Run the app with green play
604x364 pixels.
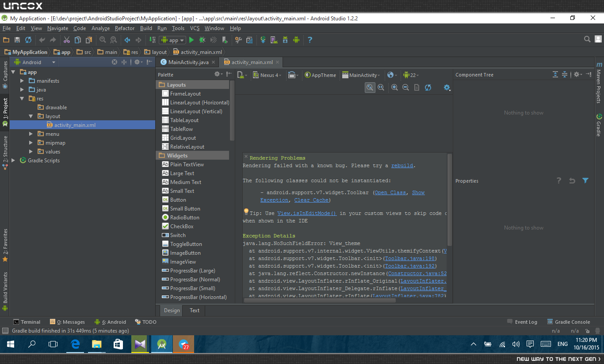click(191, 40)
